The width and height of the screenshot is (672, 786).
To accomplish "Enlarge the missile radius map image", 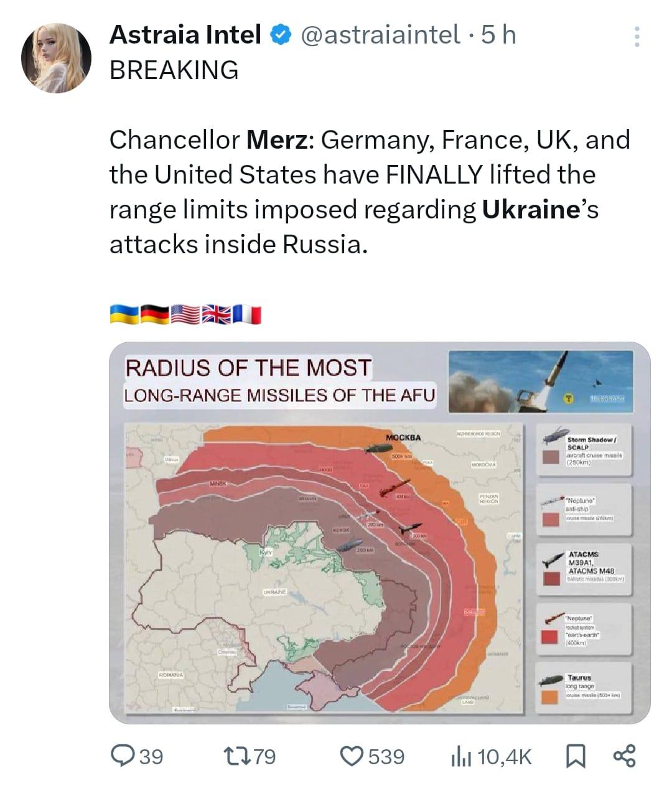I will pos(380,533).
